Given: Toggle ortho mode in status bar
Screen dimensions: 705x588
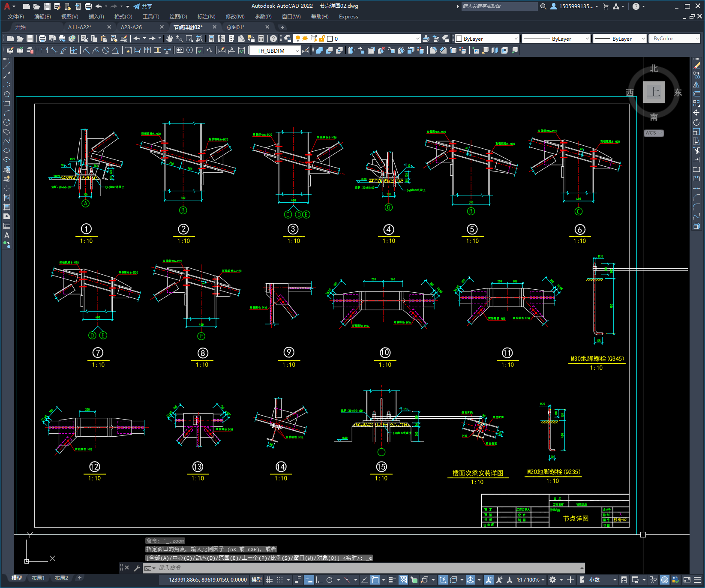Looking at the screenshot, I should 319,580.
